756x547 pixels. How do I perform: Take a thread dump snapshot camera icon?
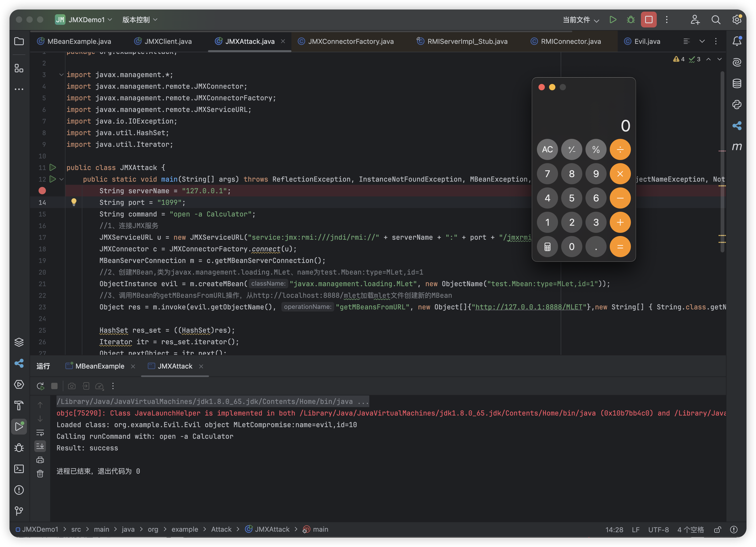pyautogui.click(x=72, y=386)
